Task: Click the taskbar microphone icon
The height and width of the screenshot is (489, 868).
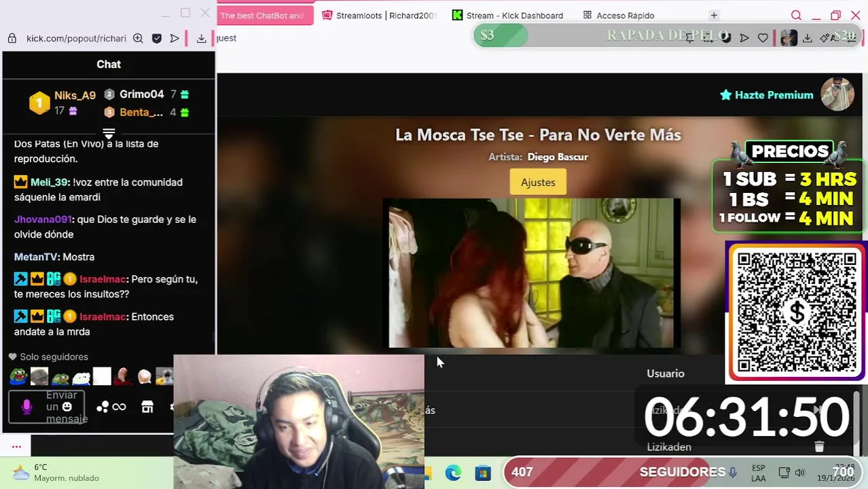Action: click(x=733, y=472)
